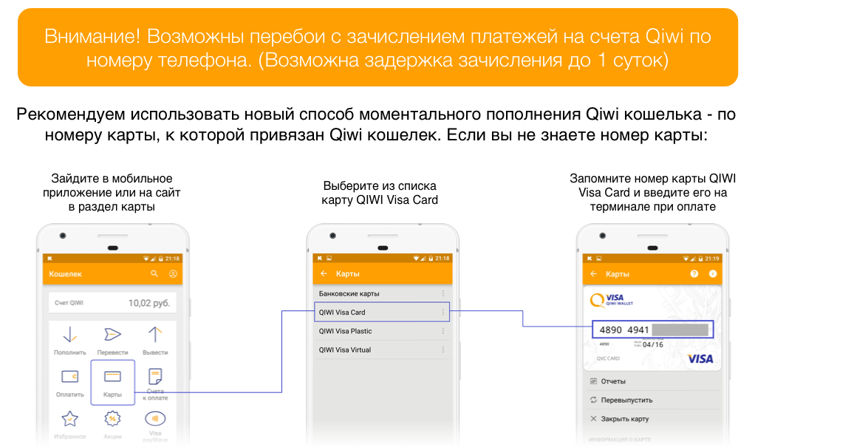
Task: Choose Банковские карты list entry
Action: [x=369, y=294]
